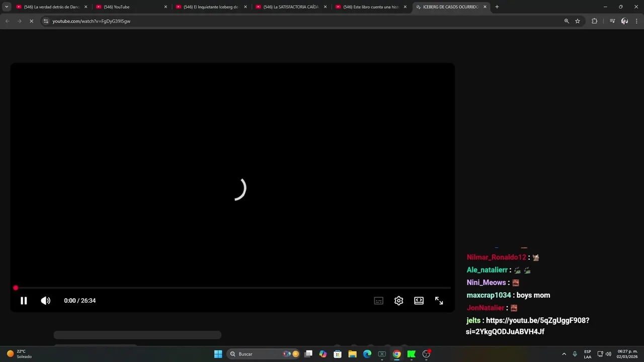Open the tab search dropdown arrow

[x=7, y=7]
